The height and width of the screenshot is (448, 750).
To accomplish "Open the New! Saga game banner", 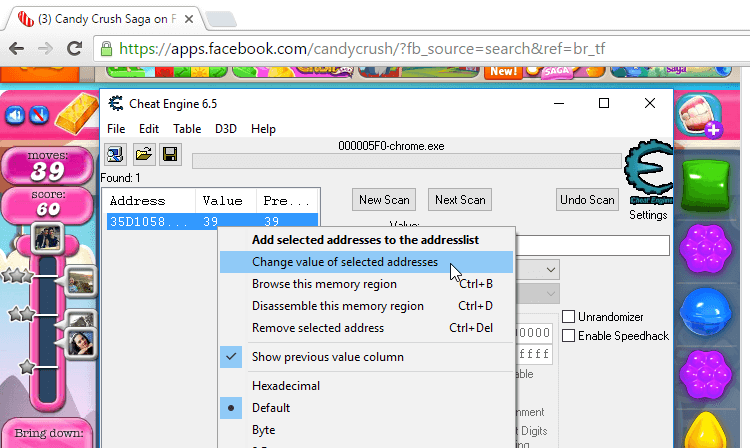I will click(x=544, y=72).
